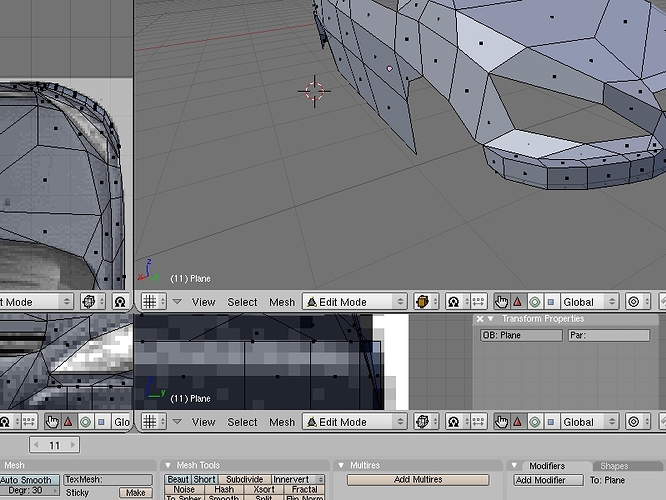Screen dimensions: 666x500
Task: Switch to the Shapes tab
Action: (x=615, y=466)
